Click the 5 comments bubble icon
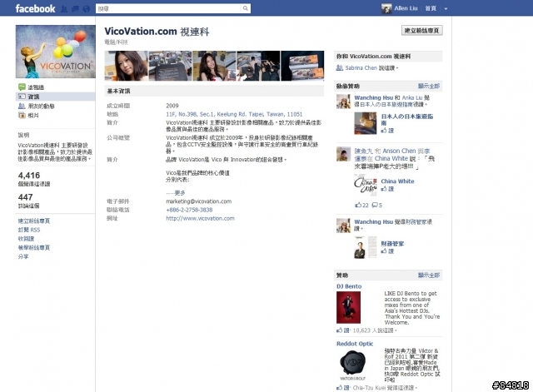 point(375,205)
